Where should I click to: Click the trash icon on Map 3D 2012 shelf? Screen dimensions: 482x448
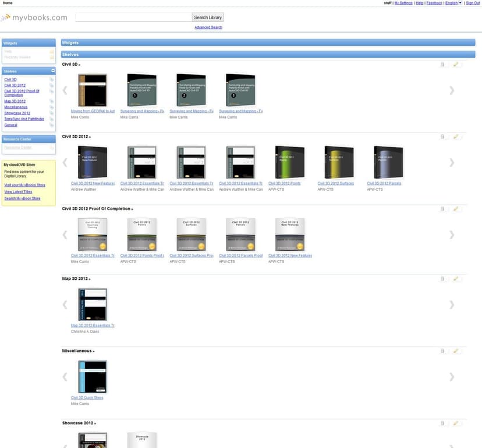(442, 279)
